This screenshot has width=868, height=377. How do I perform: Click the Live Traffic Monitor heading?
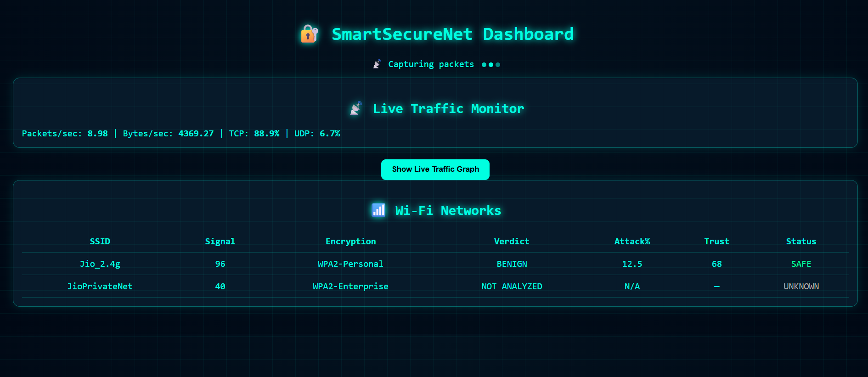448,108
